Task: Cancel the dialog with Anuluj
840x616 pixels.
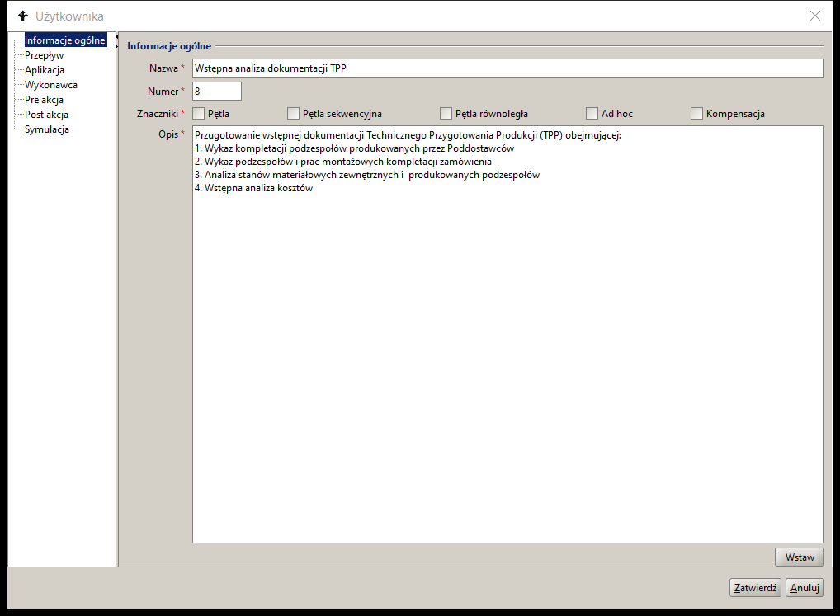Action: pyautogui.click(x=805, y=587)
